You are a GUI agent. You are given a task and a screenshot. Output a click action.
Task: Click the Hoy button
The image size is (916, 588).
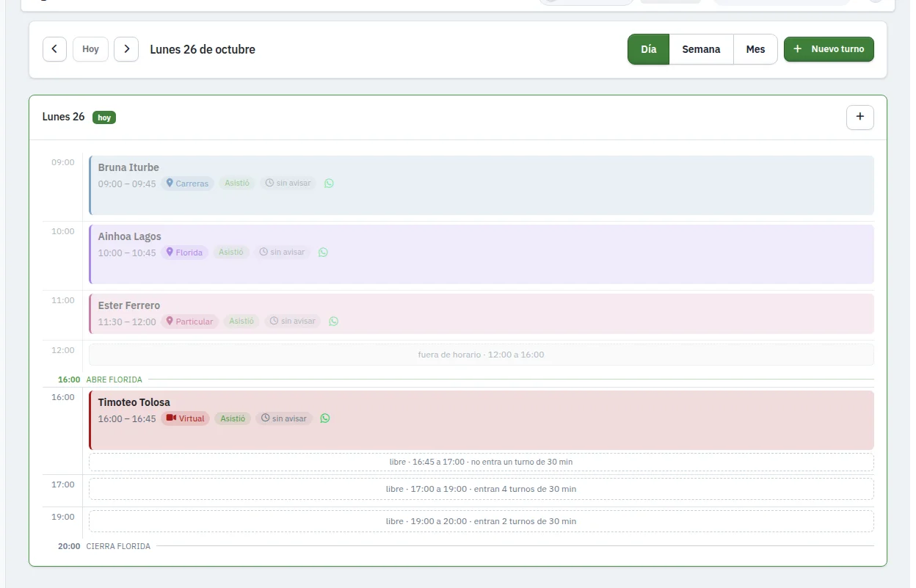click(90, 49)
